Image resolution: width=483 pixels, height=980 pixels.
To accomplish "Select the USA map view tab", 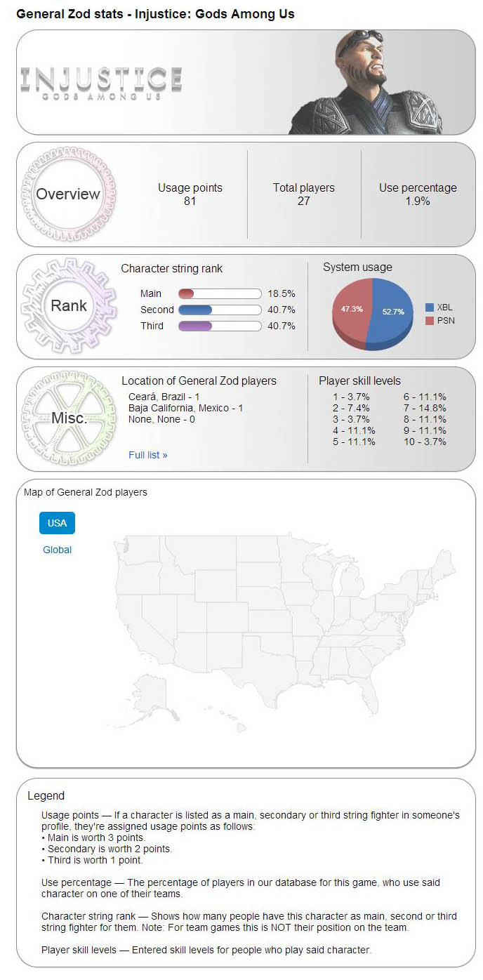I will [57, 523].
